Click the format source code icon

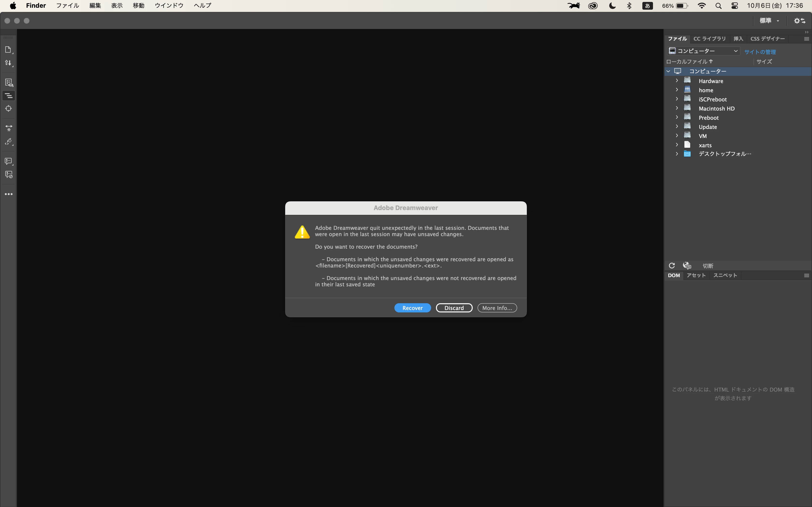pos(9,141)
